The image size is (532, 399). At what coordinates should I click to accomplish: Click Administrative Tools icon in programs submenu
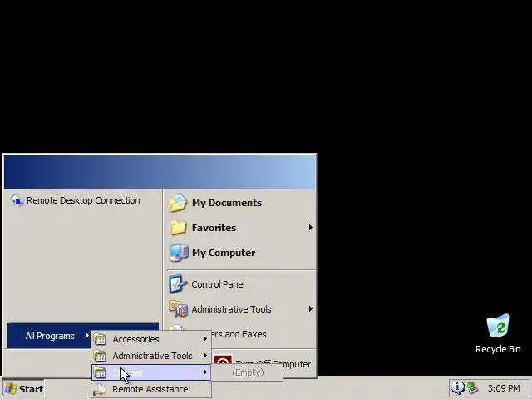100,356
